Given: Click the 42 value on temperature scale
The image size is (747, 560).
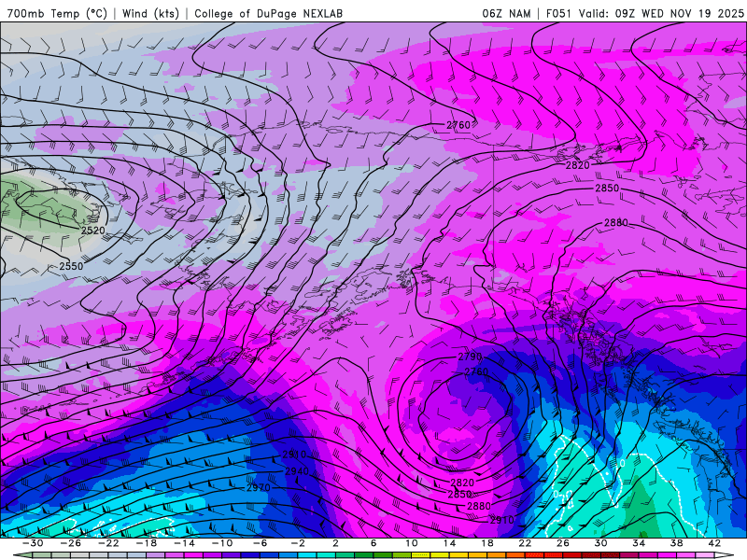Looking at the screenshot, I should 714,543.
